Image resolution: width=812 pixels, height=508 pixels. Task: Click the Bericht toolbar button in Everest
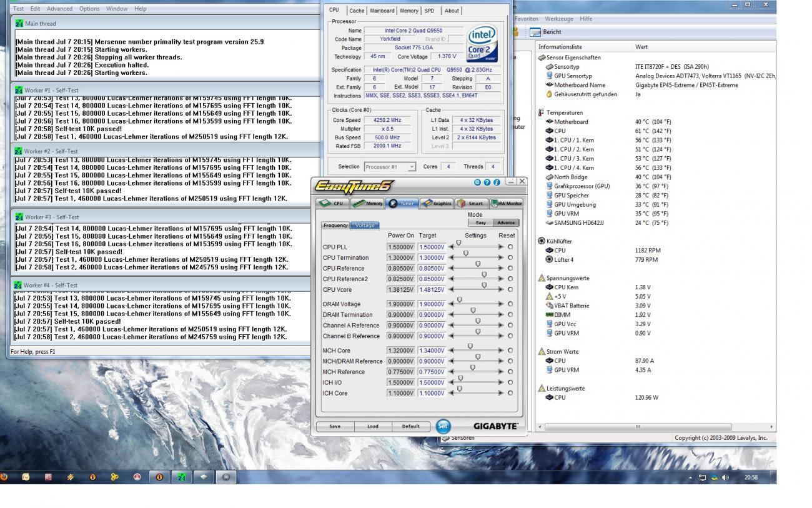click(x=545, y=32)
